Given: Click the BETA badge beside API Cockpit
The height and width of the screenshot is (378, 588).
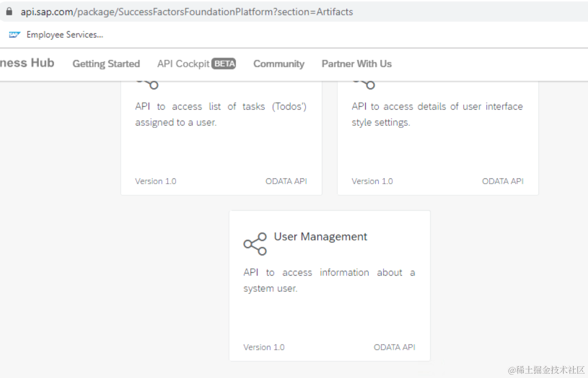Looking at the screenshot, I should (x=224, y=63).
